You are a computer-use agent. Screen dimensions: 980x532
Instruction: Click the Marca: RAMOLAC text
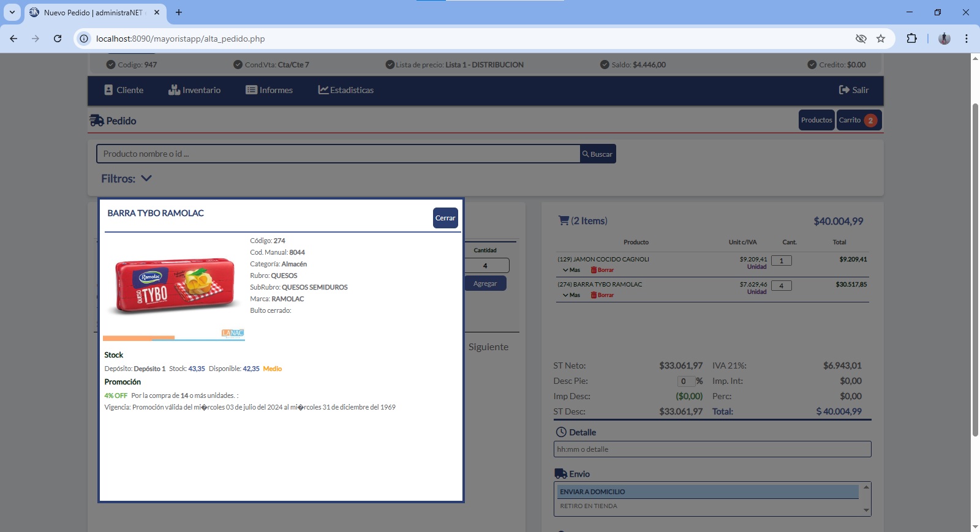coord(277,299)
